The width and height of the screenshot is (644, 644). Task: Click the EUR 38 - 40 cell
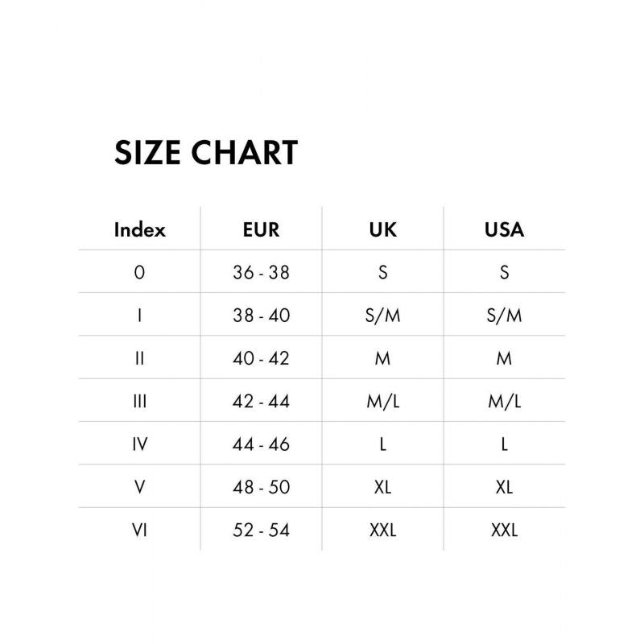(x=261, y=315)
